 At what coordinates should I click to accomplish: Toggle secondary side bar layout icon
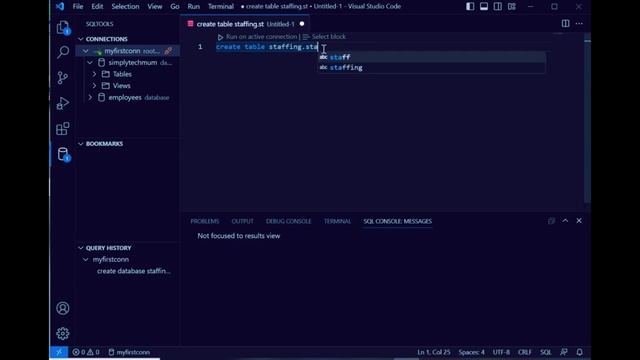click(x=498, y=7)
